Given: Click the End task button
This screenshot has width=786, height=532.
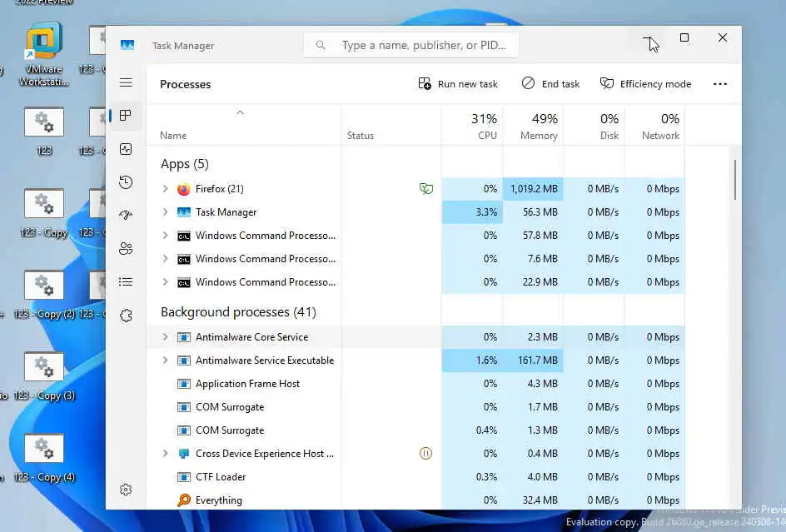Looking at the screenshot, I should tap(551, 84).
